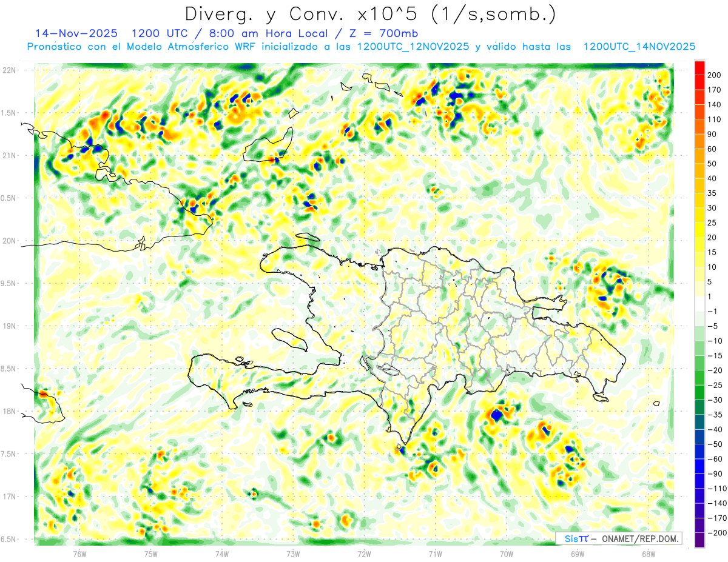This screenshot has height=562, width=728.
Task: Pick the red colorbar segment above 200
Action: (699, 68)
